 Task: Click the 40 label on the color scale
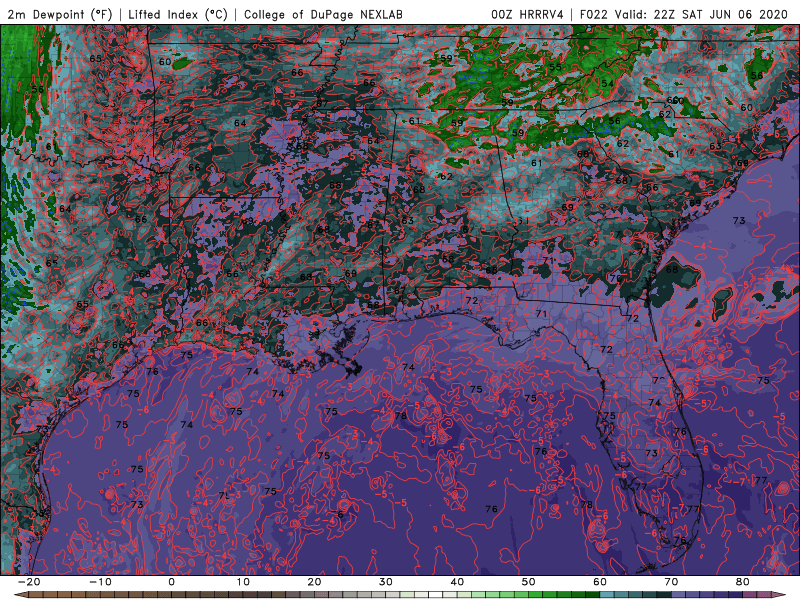tap(457, 582)
